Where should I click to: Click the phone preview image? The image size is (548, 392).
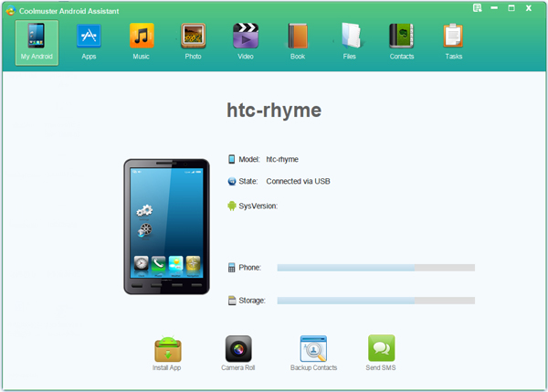pos(167,227)
